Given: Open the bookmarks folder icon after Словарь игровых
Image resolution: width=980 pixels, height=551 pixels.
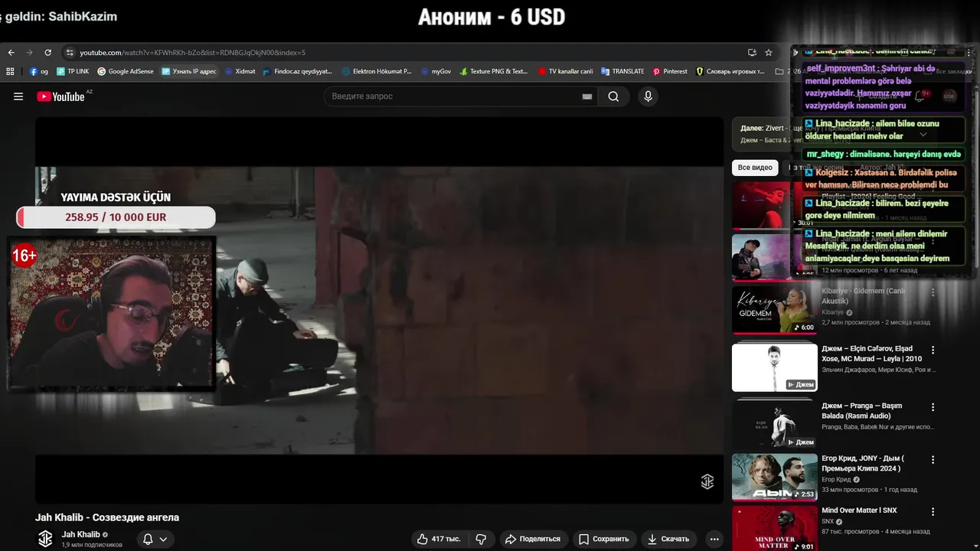Looking at the screenshot, I should click(x=779, y=71).
